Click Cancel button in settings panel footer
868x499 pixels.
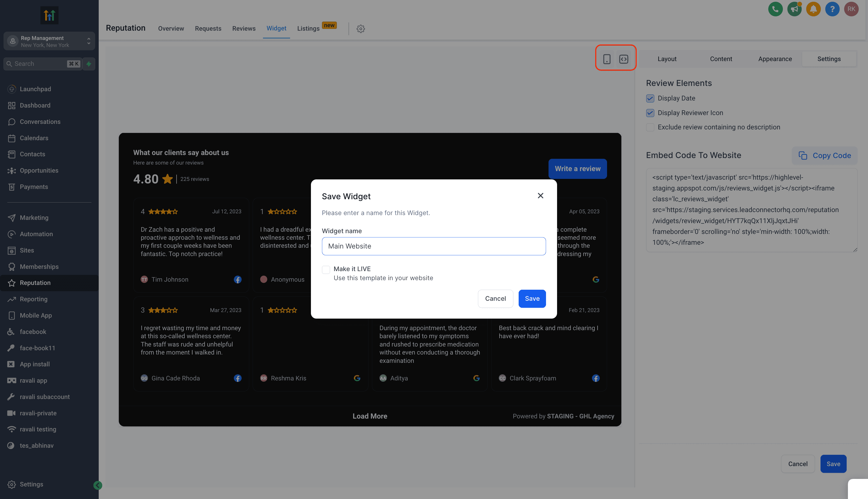click(x=798, y=464)
